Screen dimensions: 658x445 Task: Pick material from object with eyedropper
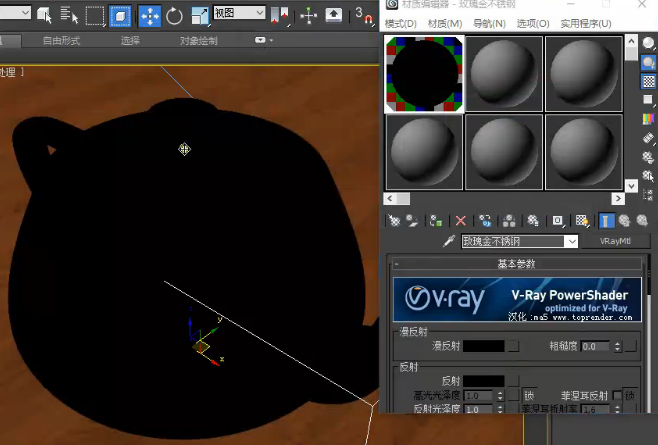click(x=449, y=241)
